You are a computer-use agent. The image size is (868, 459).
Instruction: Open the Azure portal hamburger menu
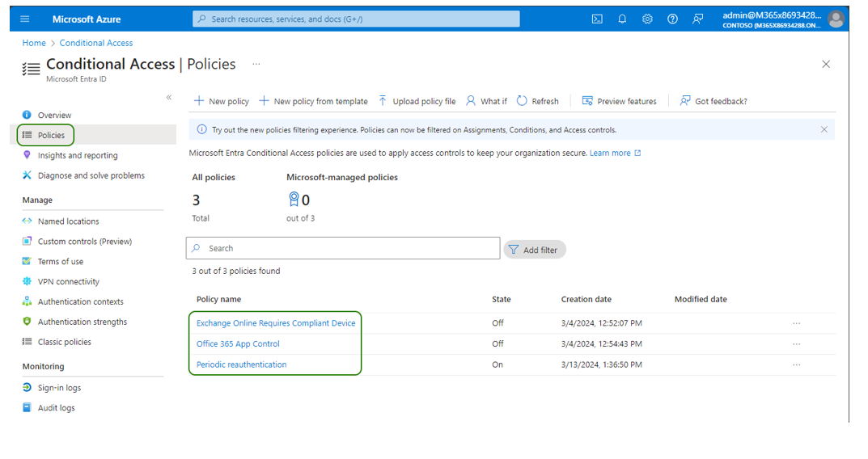click(x=24, y=19)
